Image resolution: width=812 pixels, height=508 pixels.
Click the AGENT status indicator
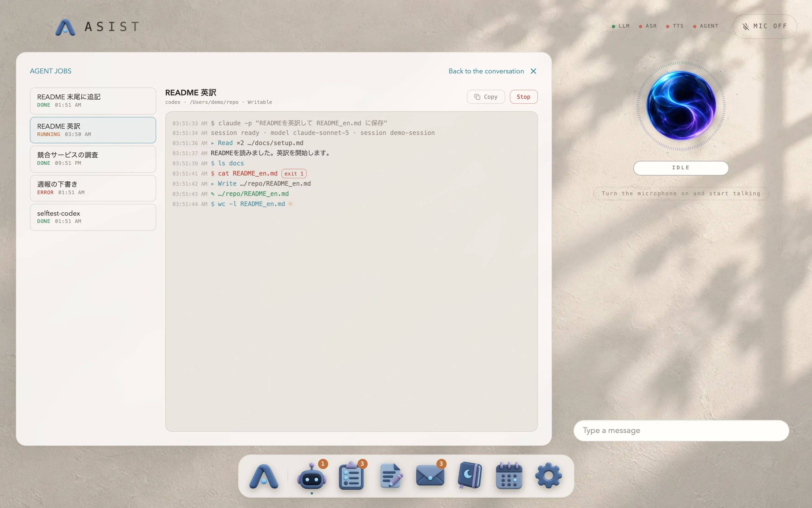coord(706,26)
